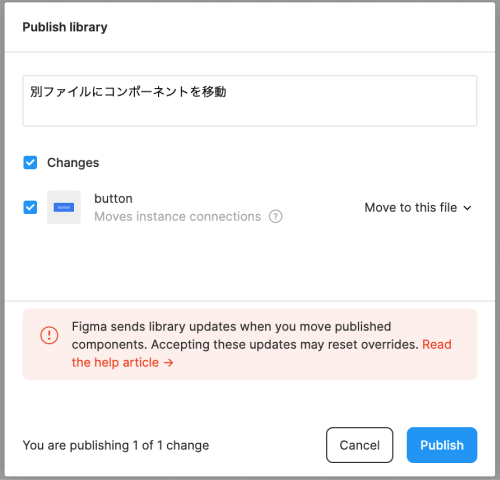This screenshot has width=500, height=480.
Task: Click the red warning exclamation icon
Action: point(49,335)
